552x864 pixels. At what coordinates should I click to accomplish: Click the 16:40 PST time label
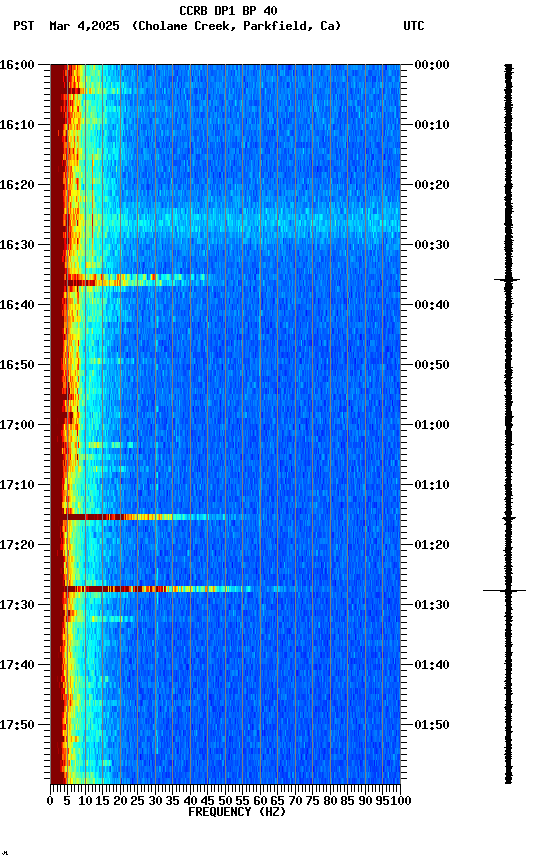17,305
